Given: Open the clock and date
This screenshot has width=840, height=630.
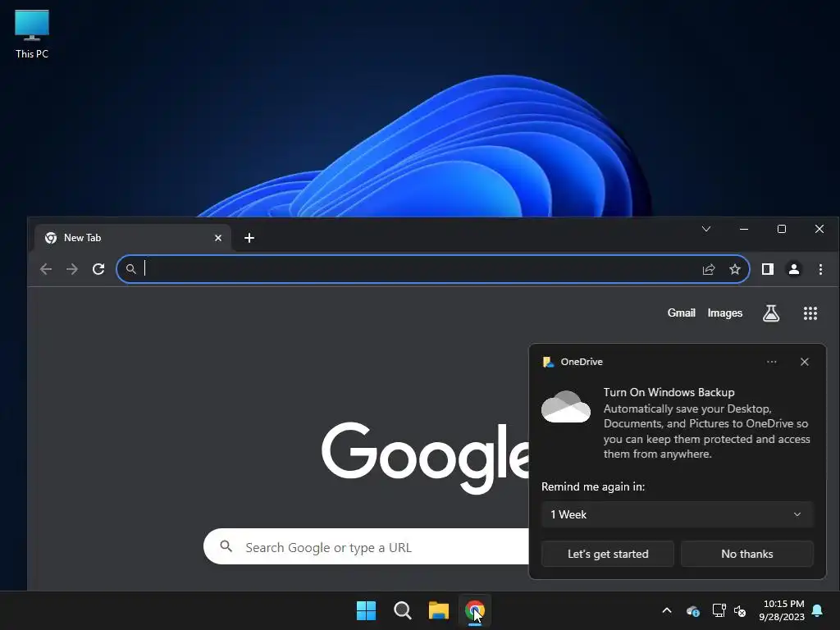Looking at the screenshot, I should coord(782,610).
